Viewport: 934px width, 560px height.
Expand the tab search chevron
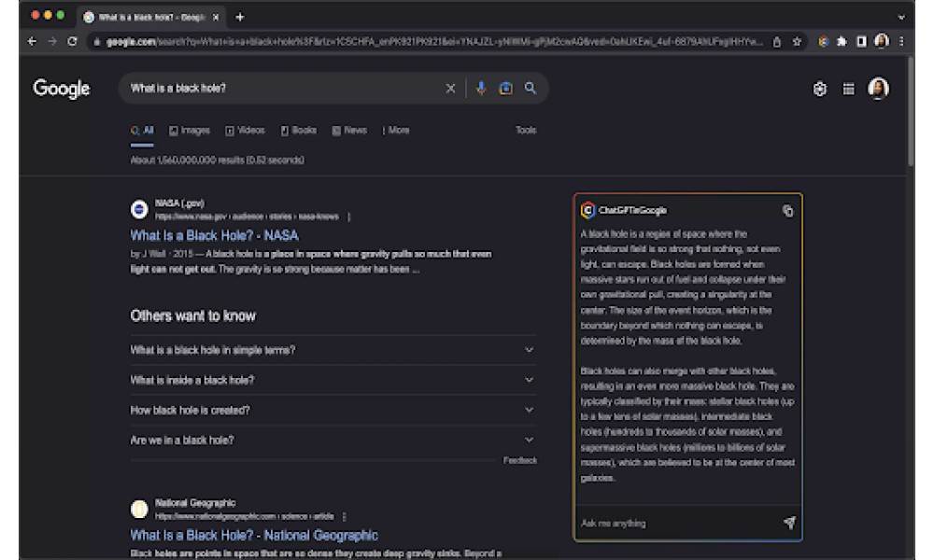[901, 17]
